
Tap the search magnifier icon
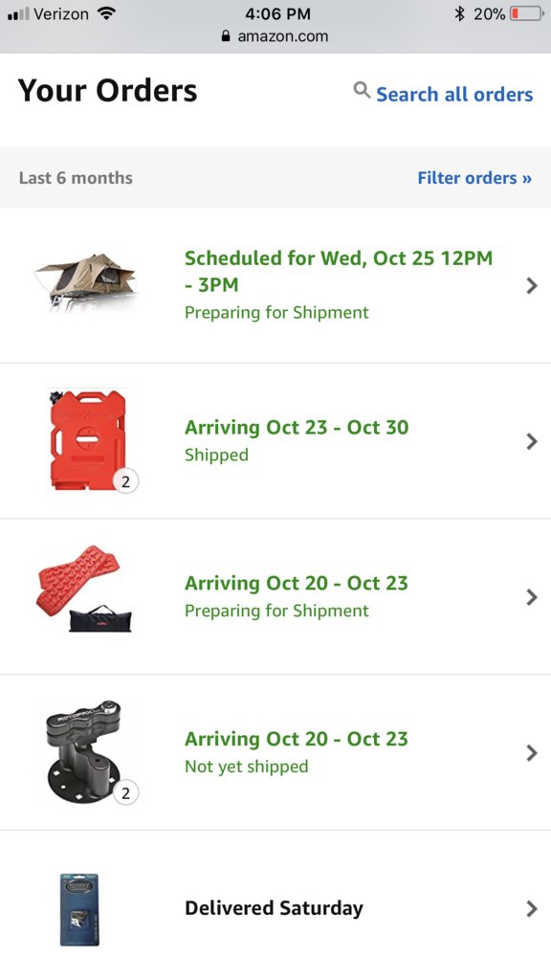pyautogui.click(x=362, y=91)
